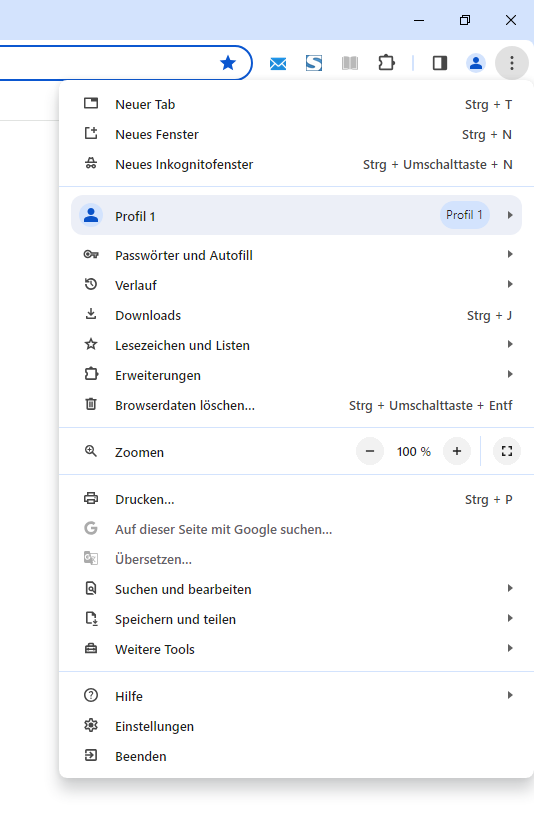
Task: Open the Extensions puzzle piece in toolbar
Action: pos(387,63)
